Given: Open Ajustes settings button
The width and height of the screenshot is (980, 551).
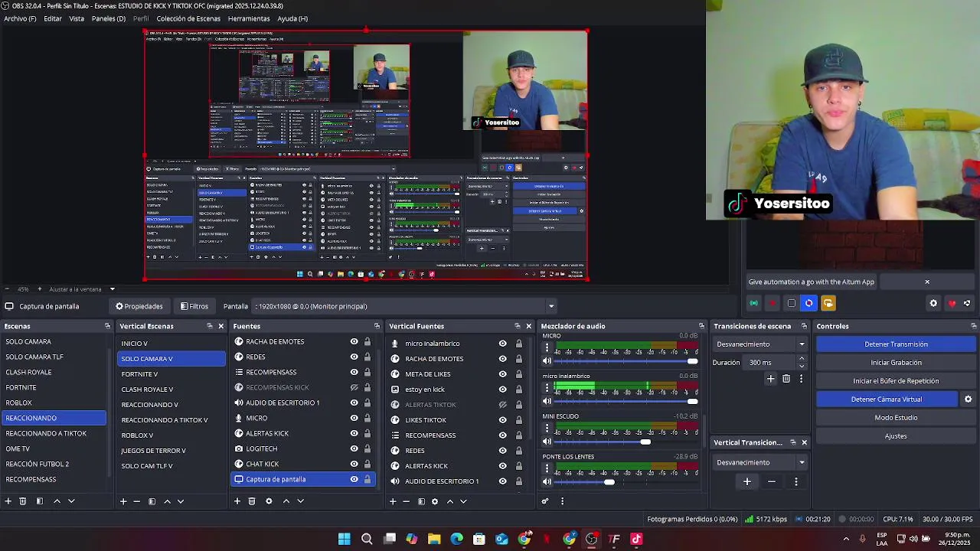Looking at the screenshot, I should 896,436.
